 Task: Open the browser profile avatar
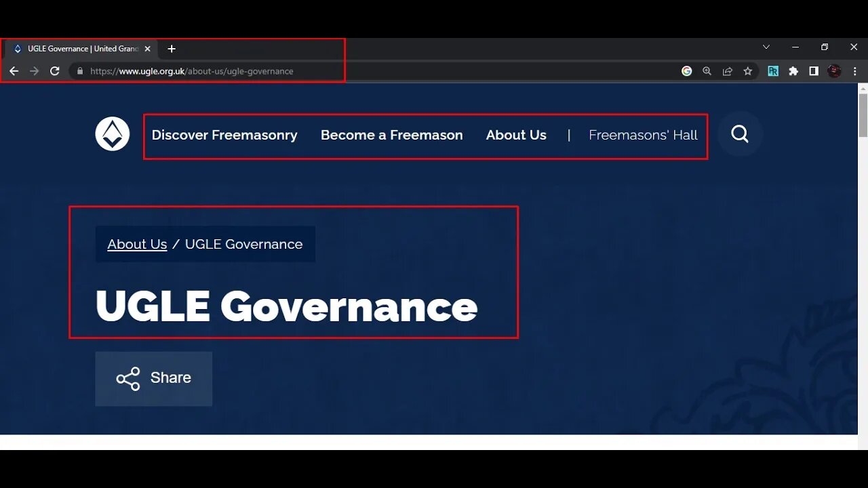(835, 71)
